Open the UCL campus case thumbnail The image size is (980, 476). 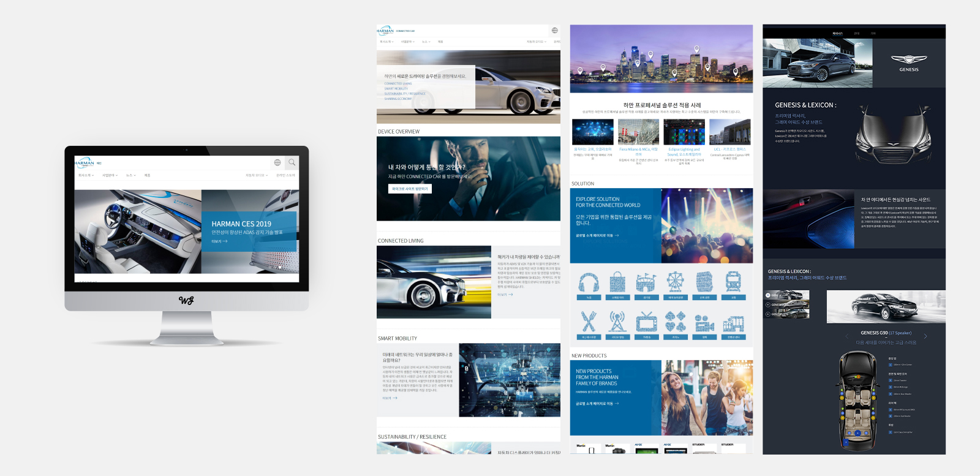click(730, 132)
